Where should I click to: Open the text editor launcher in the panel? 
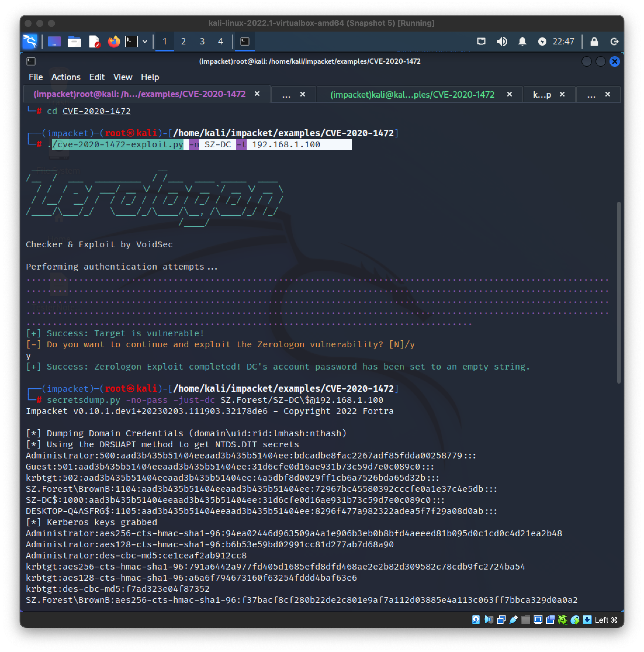point(94,42)
